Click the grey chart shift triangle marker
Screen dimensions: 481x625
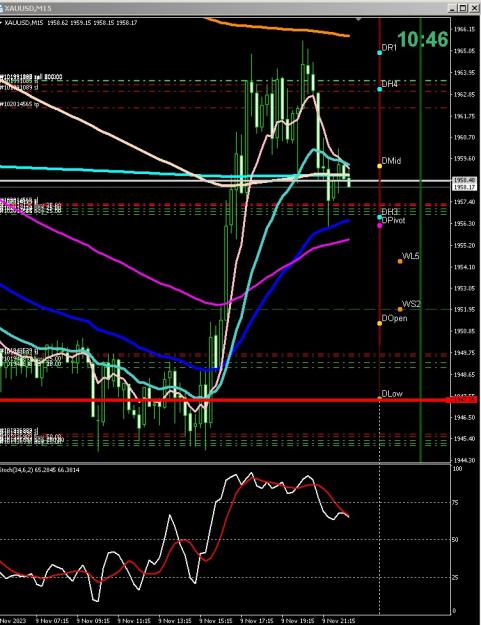(x=359, y=19)
